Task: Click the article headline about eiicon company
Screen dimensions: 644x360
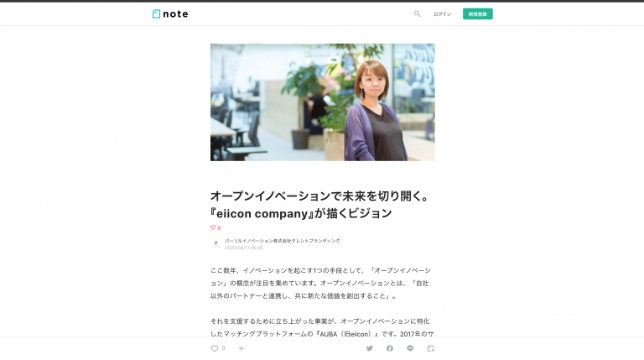Action: click(320, 205)
